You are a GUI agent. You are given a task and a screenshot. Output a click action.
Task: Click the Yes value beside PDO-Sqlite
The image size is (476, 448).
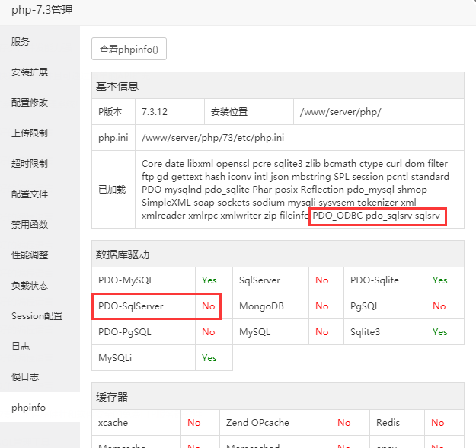coord(440,280)
